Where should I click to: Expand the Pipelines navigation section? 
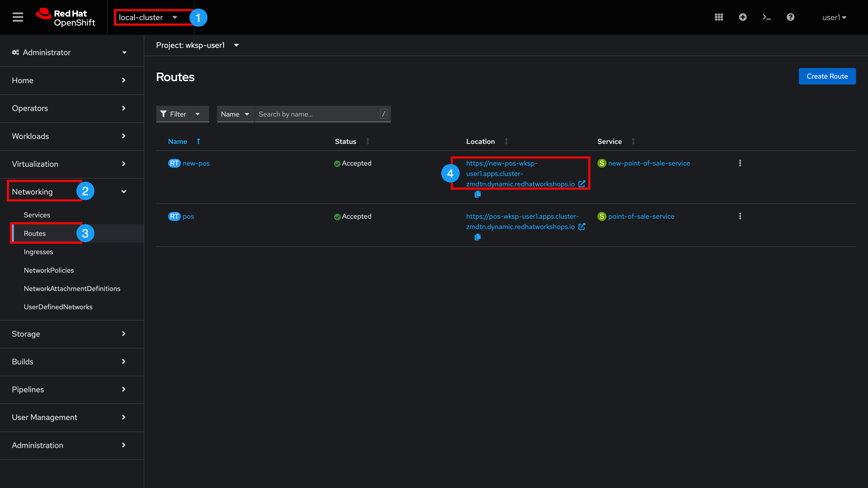[72, 389]
